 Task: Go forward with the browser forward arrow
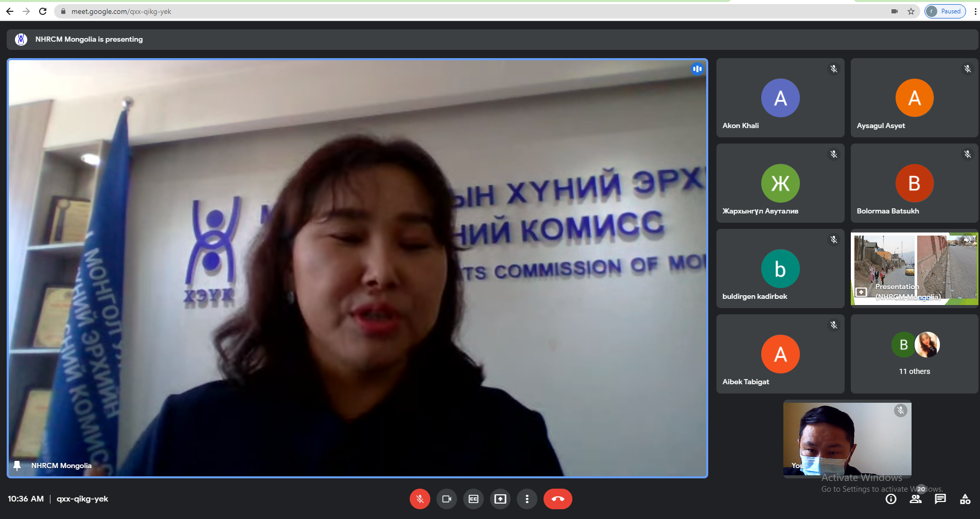pyautogui.click(x=26, y=11)
